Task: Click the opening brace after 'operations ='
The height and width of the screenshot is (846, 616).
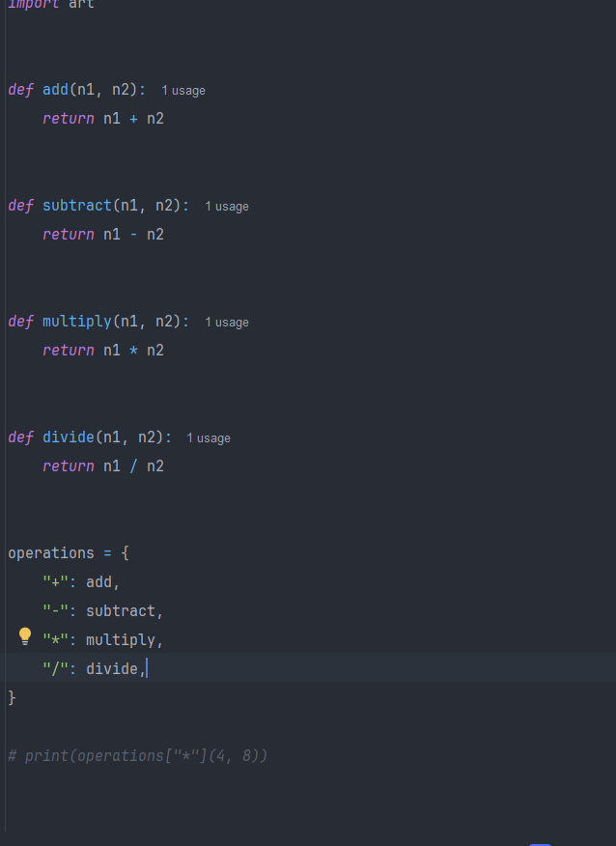Action: 126,553
